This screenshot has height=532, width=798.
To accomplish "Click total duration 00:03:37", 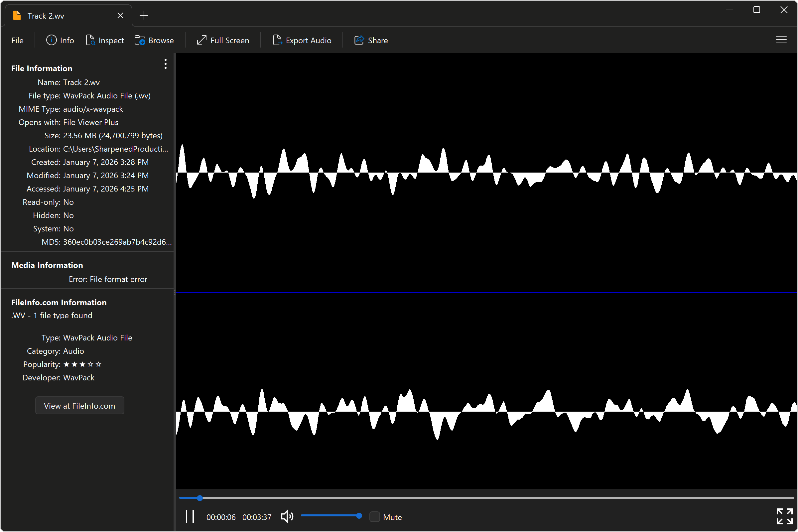I will coord(257,517).
